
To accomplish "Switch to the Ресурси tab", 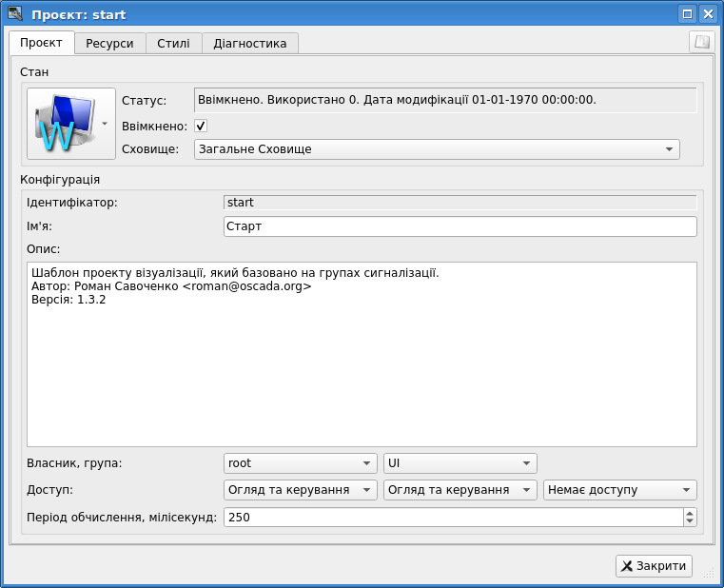I will [x=109, y=44].
